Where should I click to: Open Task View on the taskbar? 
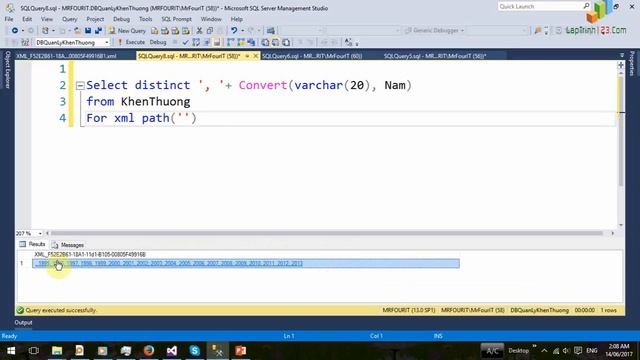pyautogui.click(x=34, y=351)
